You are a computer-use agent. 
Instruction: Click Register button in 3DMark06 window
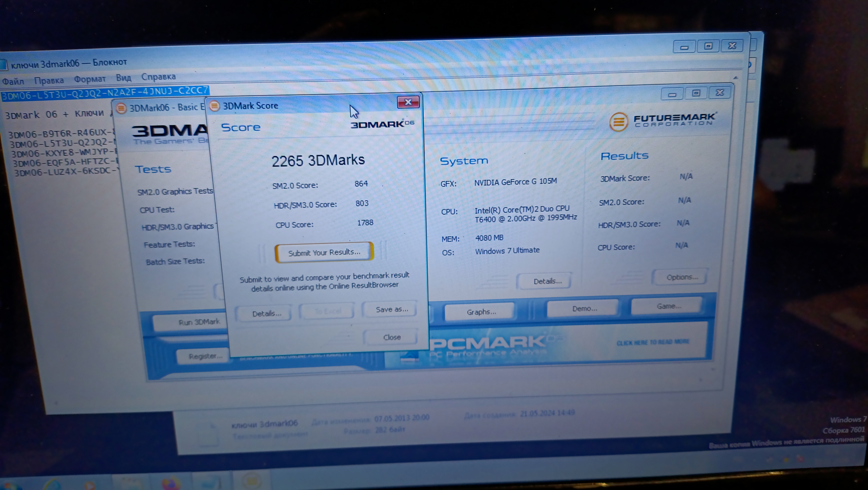tap(206, 356)
